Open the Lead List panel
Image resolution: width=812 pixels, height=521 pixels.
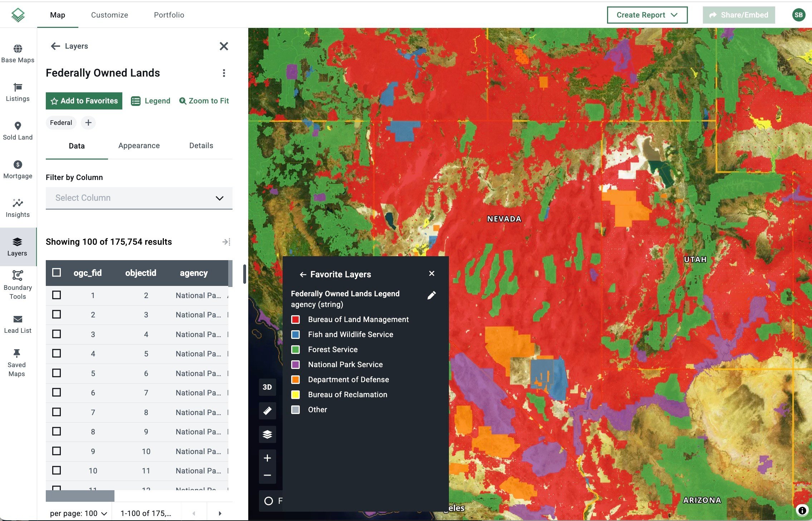click(18, 323)
